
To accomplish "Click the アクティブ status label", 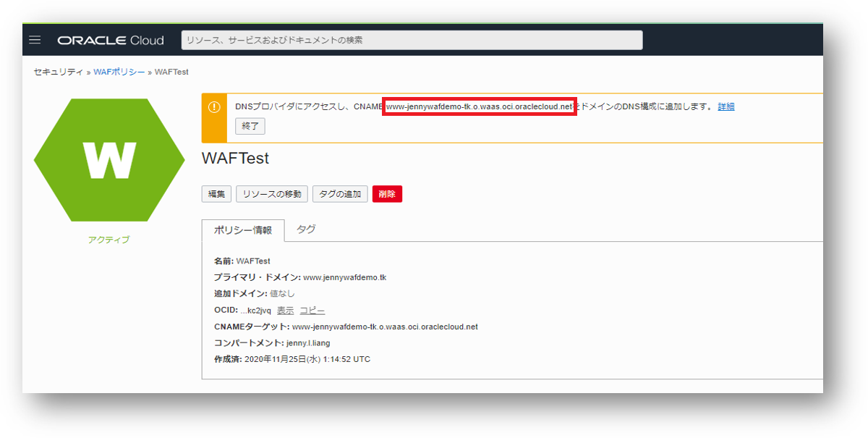I will 109,239.
